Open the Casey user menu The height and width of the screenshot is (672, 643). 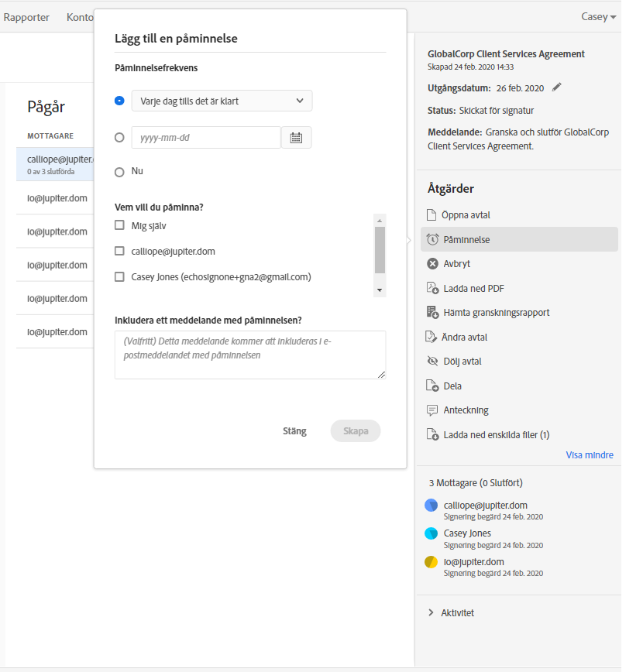pyautogui.click(x=599, y=17)
